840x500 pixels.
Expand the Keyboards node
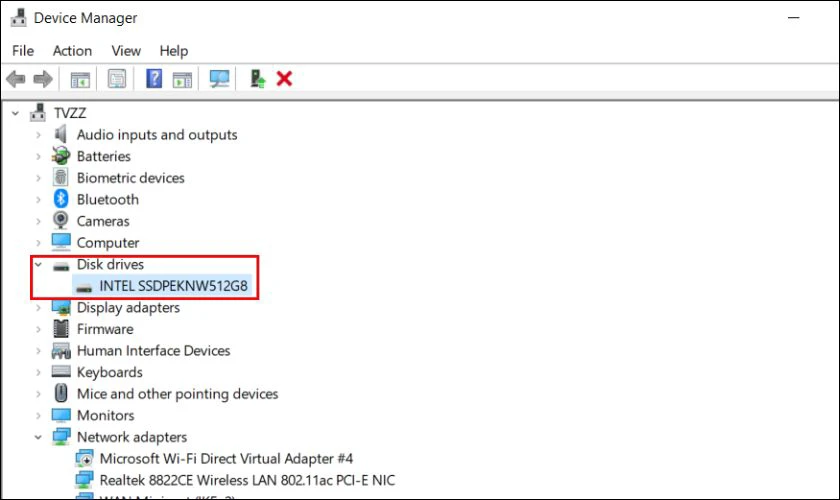[x=38, y=372]
